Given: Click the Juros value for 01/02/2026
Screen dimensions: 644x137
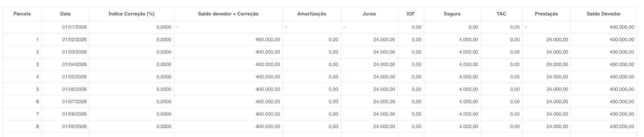Looking at the screenshot, I should (x=384, y=40).
